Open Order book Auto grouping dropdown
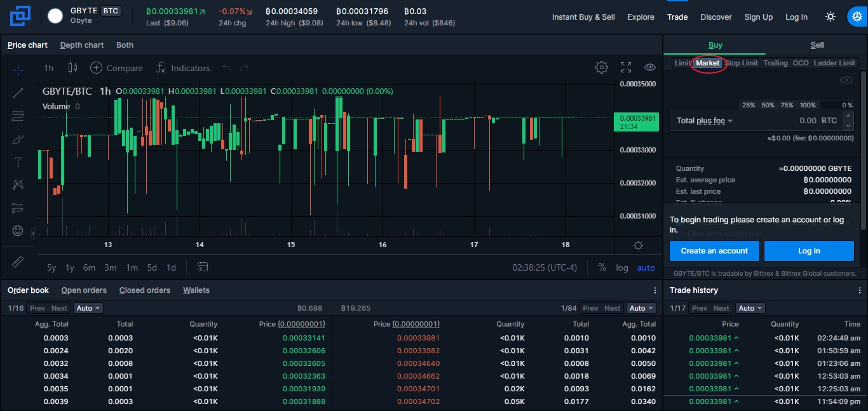The height and width of the screenshot is (411, 868). pyautogui.click(x=88, y=308)
